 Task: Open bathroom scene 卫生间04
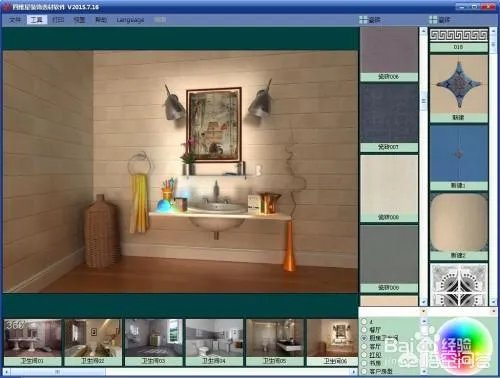coord(214,342)
